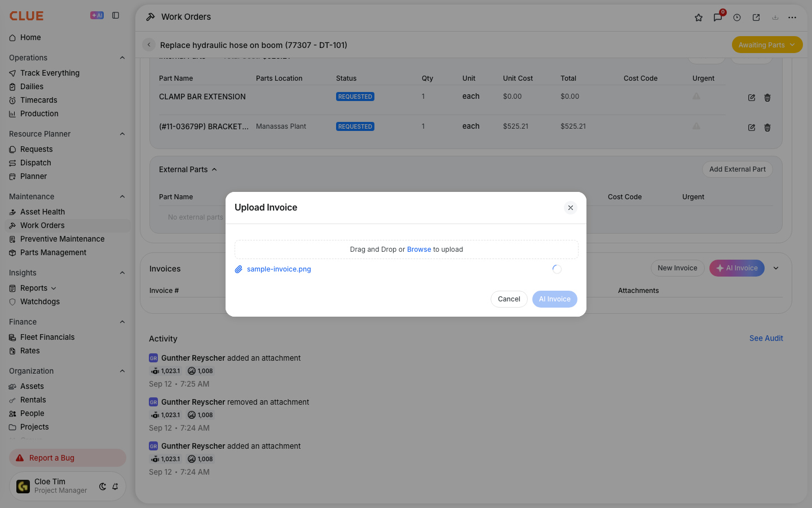The height and width of the screenshot is (508, 812).
Task: Toggle urgent warning icon for CLAMP BAR EXTENSION
Action: pyautogui.click(x=696, y=96)
